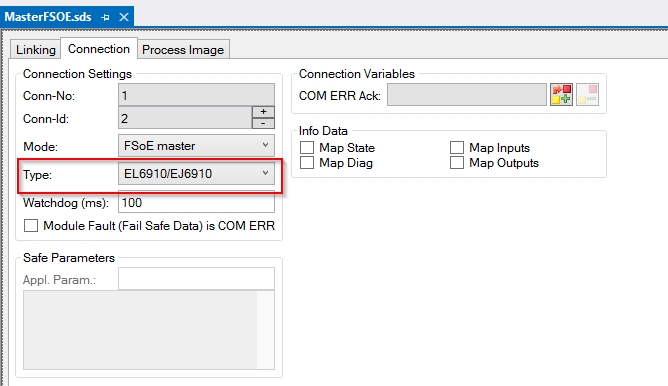The height and width of the screenshot is (386, 668).
Task: Tick the Map Inputs checkbox
Action: coord(457,147)
